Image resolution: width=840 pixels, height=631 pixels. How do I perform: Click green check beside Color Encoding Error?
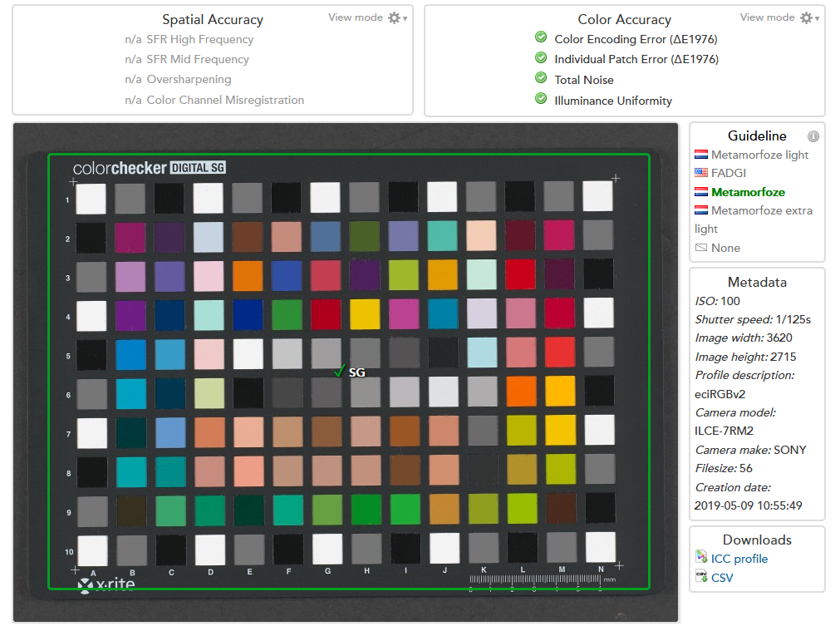click(541, 38)
